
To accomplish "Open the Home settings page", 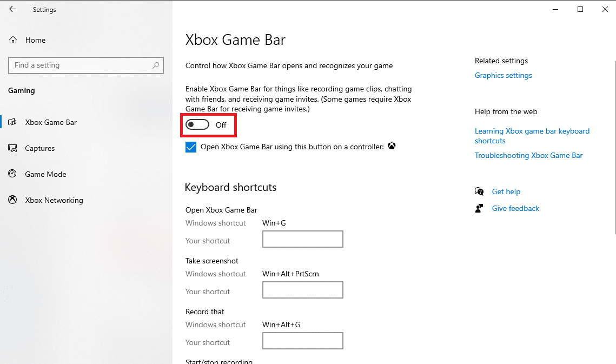I will 35,40.
